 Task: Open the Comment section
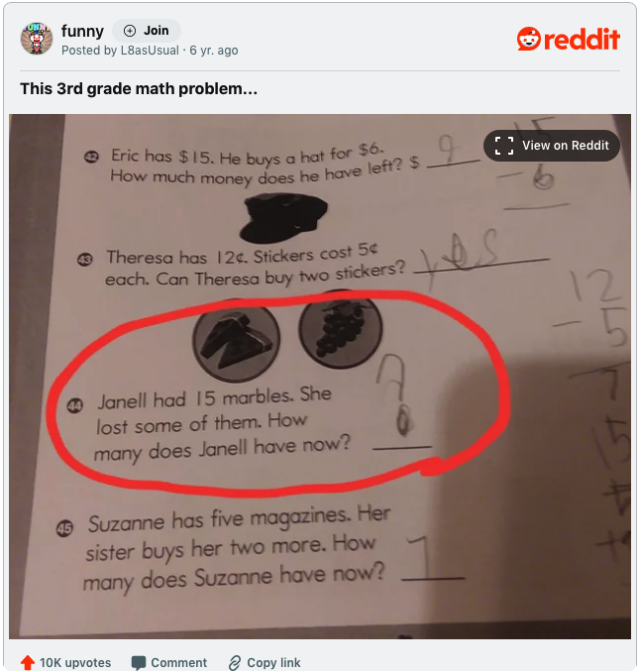[169, 662]
